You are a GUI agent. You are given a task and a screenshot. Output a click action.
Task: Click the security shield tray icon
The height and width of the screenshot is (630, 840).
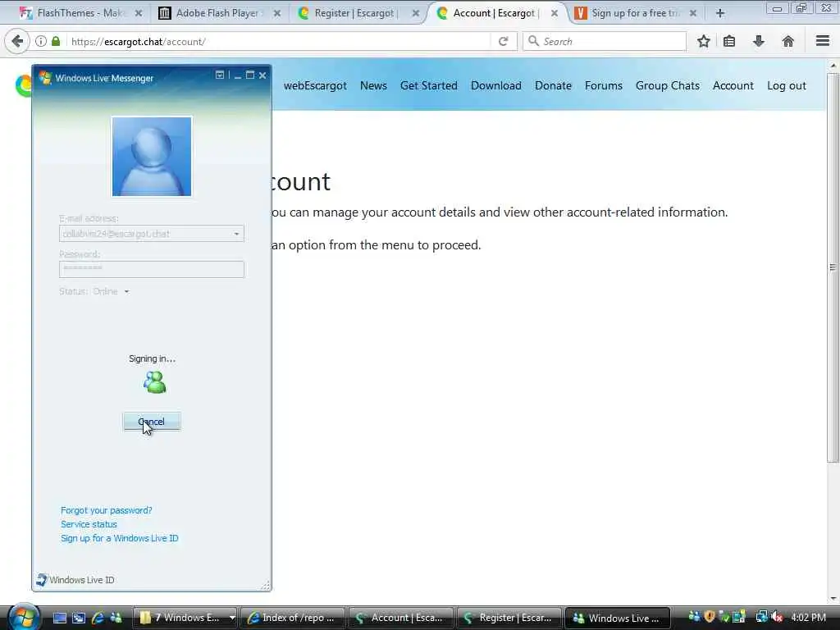[710, 617]
